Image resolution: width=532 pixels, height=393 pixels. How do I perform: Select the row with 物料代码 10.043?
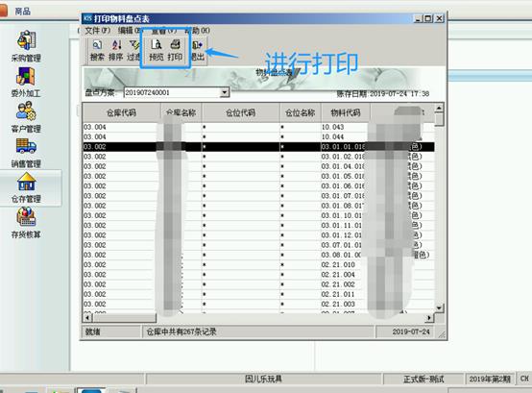pos(258,127)
